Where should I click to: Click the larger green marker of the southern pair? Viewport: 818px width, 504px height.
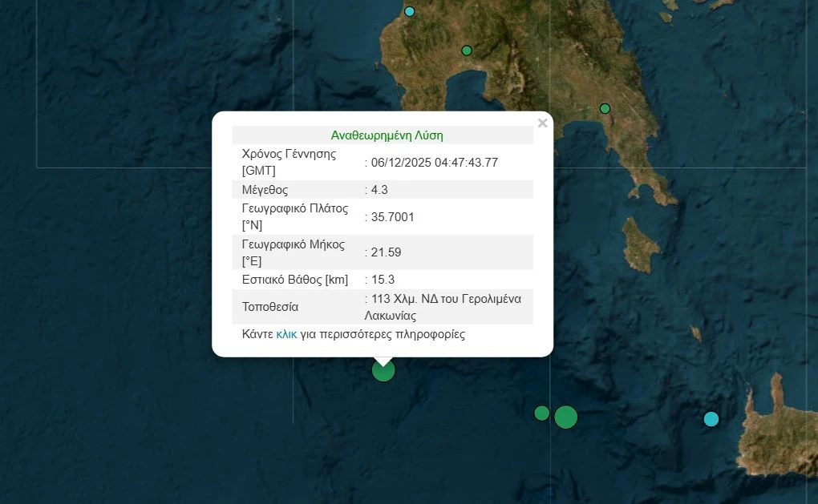[x=566, y=417]
